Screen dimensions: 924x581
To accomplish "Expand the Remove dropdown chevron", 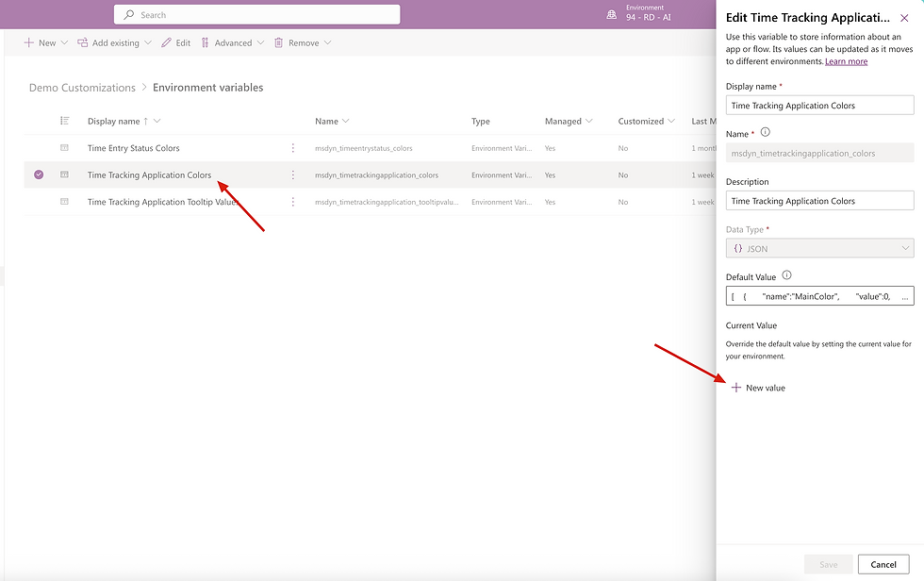I will click(x=328, y=42).
